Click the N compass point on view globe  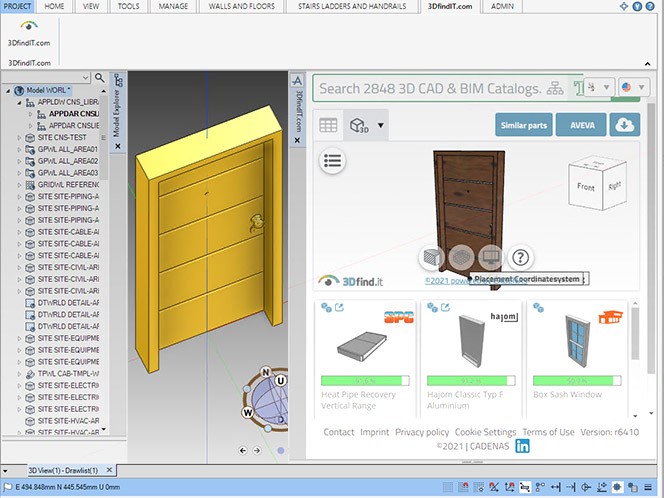(266, 372)
